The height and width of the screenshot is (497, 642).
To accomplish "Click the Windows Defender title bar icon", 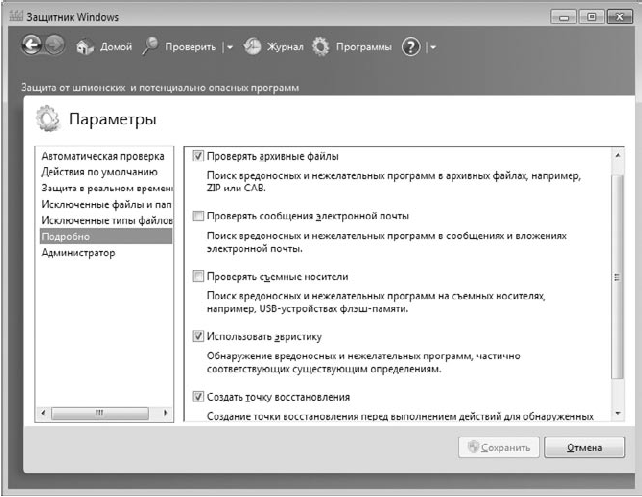I will click(x=16, y=17).
